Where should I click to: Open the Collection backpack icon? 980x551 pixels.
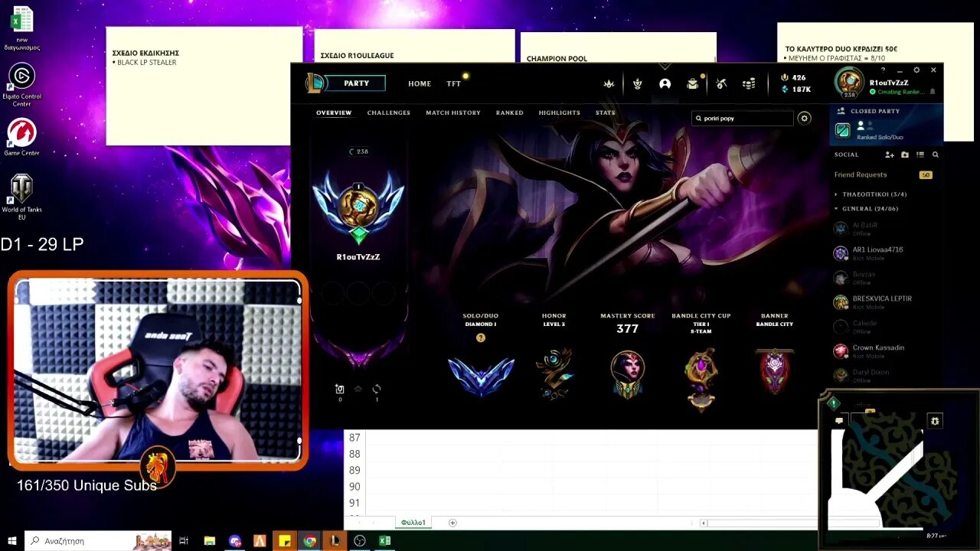693,84
